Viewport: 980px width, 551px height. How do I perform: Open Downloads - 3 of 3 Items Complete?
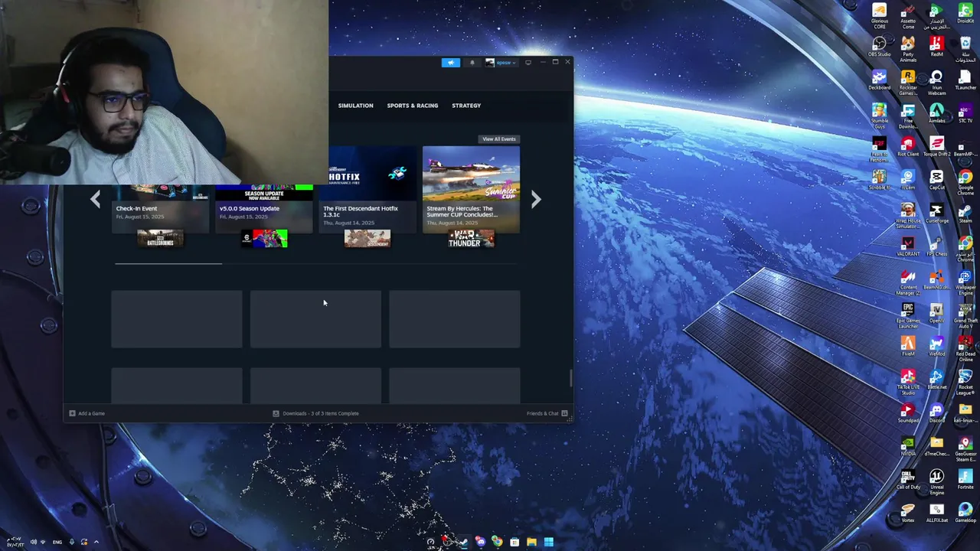click(x=315, y=413)
